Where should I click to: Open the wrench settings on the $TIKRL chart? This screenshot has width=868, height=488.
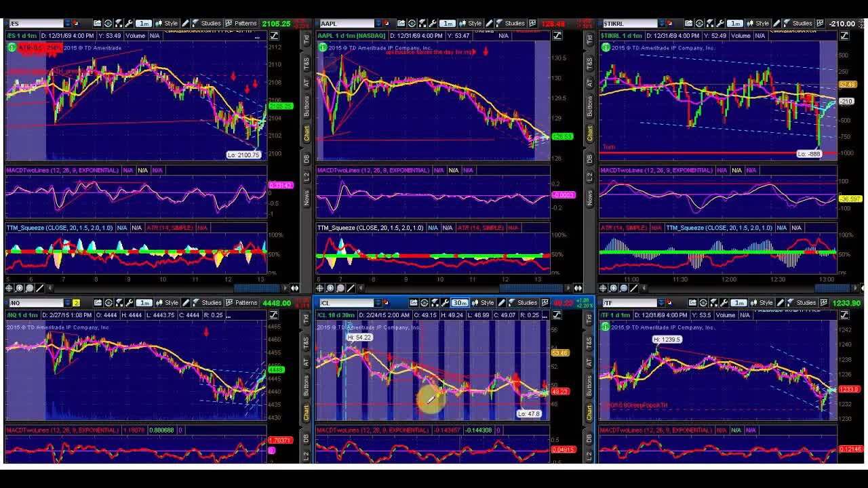click(722, 24)
